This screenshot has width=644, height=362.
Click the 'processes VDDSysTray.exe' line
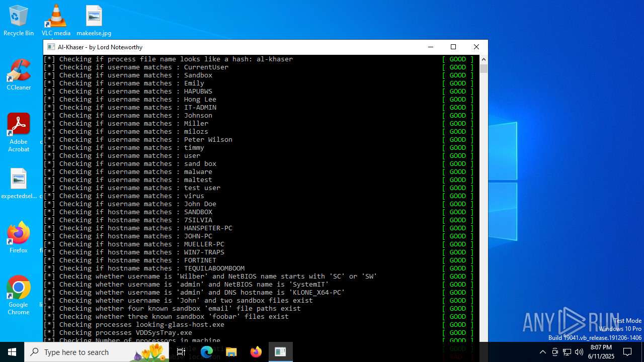(118, 333)
